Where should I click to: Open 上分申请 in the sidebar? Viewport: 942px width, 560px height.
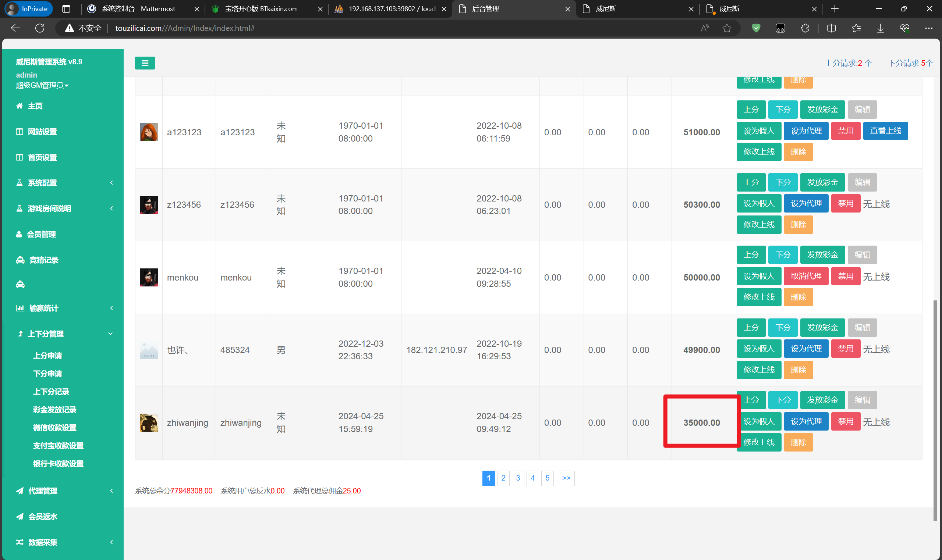pos(47,356)
